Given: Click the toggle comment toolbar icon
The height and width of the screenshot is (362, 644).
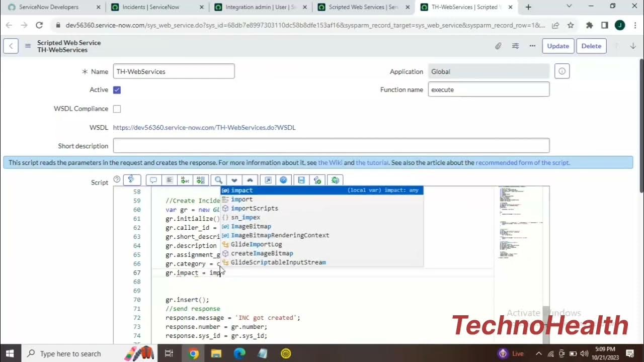Looking at the screenshot, I should (x=153, y=180).
